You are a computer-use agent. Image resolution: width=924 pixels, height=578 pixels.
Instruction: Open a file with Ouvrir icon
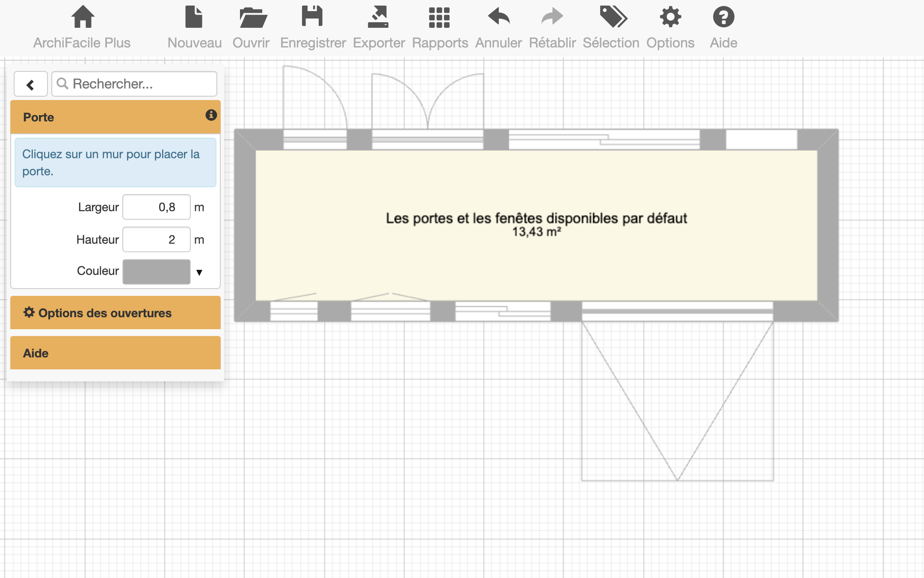click(x=252, y=18)
